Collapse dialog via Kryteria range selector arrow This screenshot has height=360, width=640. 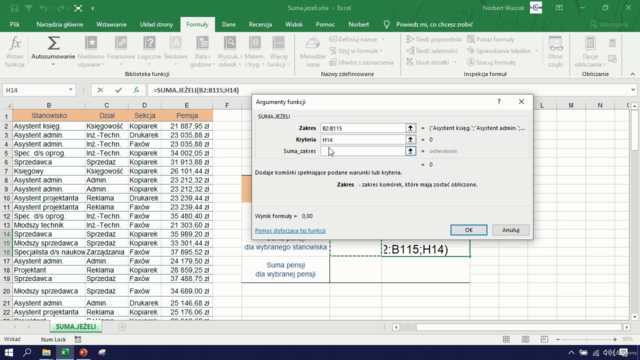[410, 140]
